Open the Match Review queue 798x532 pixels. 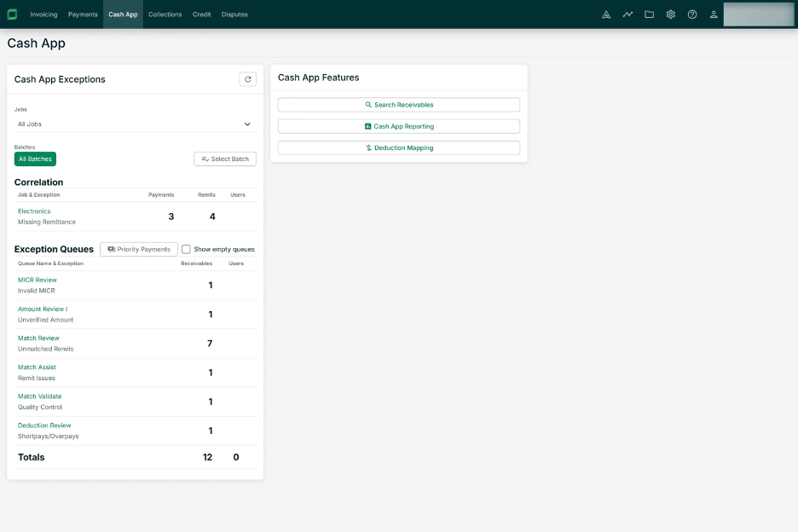pyautogui.click(x=38, y=338)
